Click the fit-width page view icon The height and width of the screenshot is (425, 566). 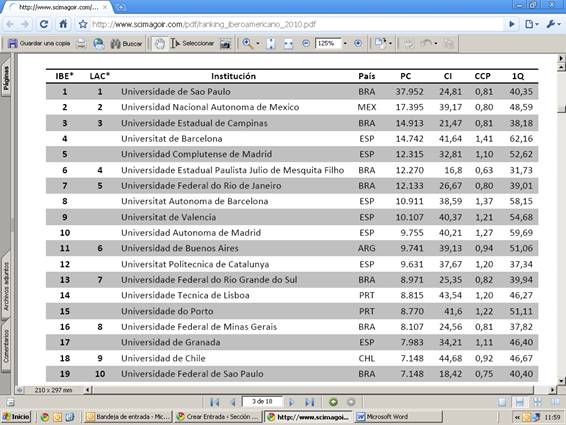pyautogui.click(x=288, y=44)
